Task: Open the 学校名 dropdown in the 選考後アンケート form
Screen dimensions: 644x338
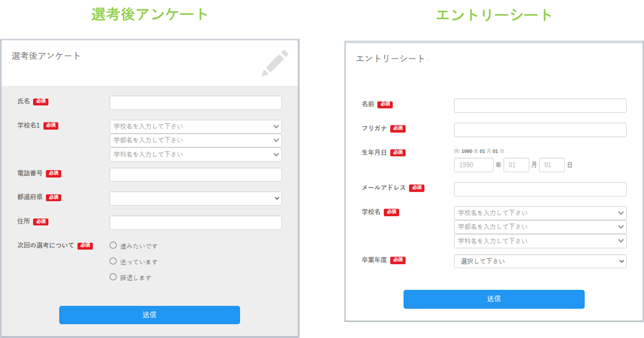Action: [x=196, y=126]
